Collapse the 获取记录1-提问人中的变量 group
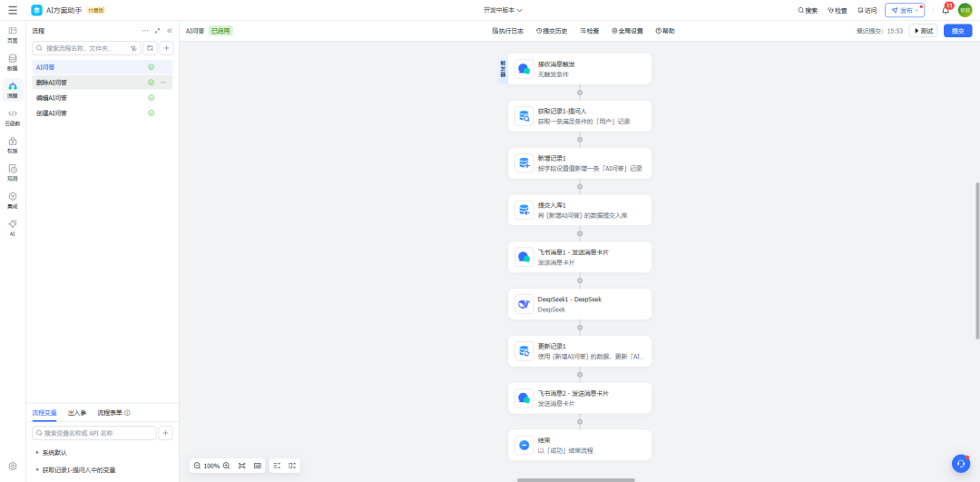 [x=37, y=470]
